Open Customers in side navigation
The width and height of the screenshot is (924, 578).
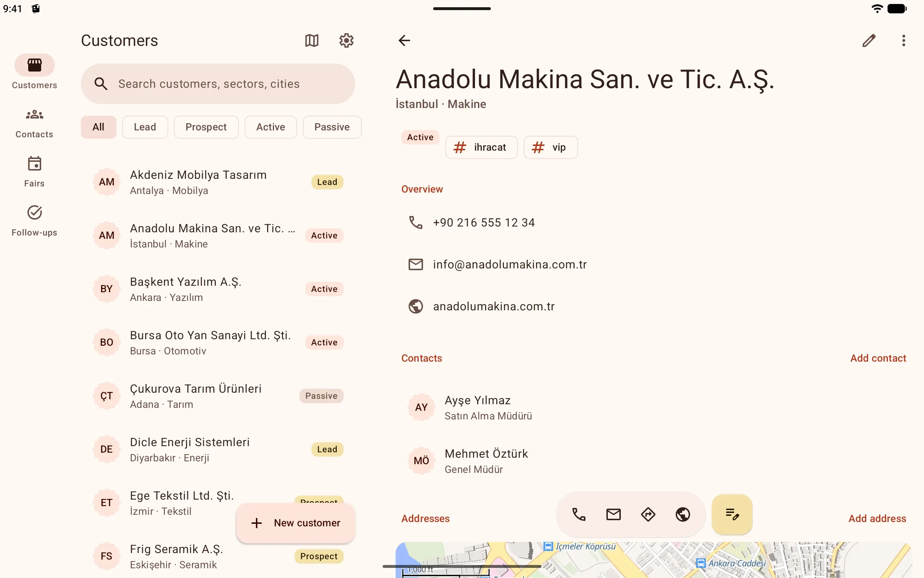pos(34,72)
